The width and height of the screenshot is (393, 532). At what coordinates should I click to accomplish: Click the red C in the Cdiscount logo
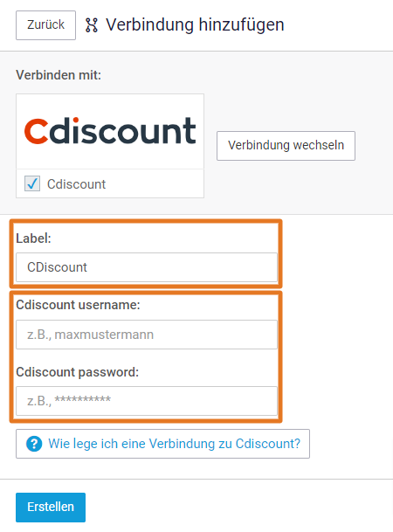(x=36, y=131)
